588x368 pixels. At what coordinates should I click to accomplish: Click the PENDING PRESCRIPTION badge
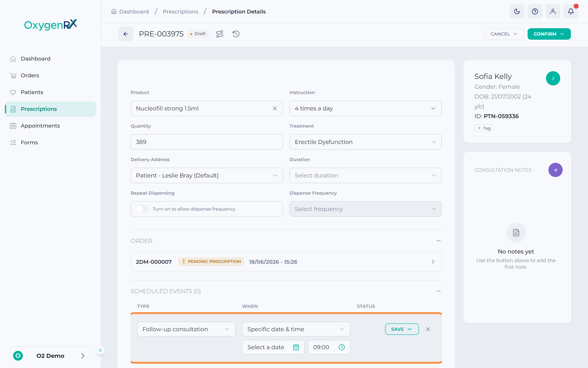pos(211,262)
